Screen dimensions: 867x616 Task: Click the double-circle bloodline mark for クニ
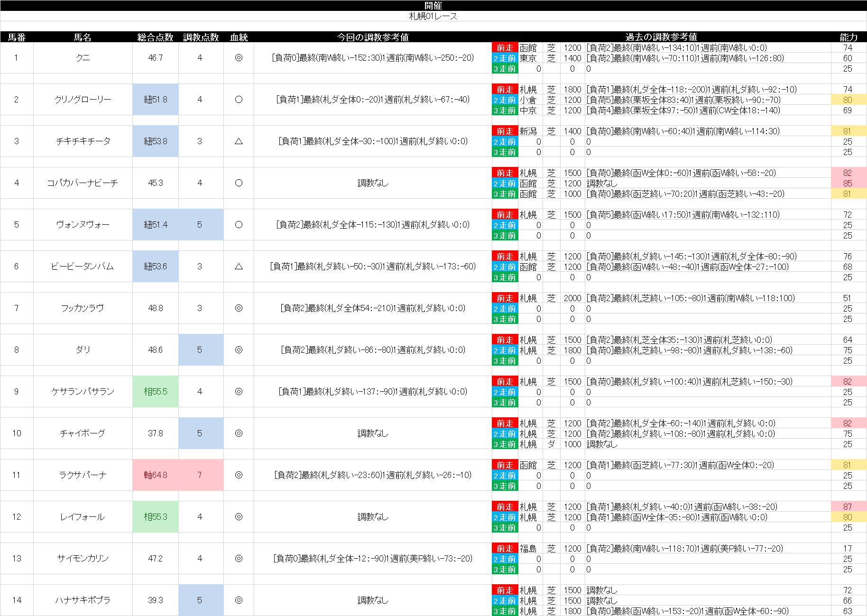tap(239, 58)
